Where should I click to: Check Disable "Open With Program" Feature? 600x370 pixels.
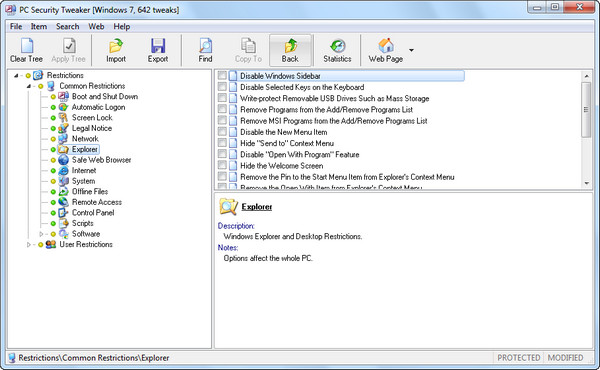point(222,154)
